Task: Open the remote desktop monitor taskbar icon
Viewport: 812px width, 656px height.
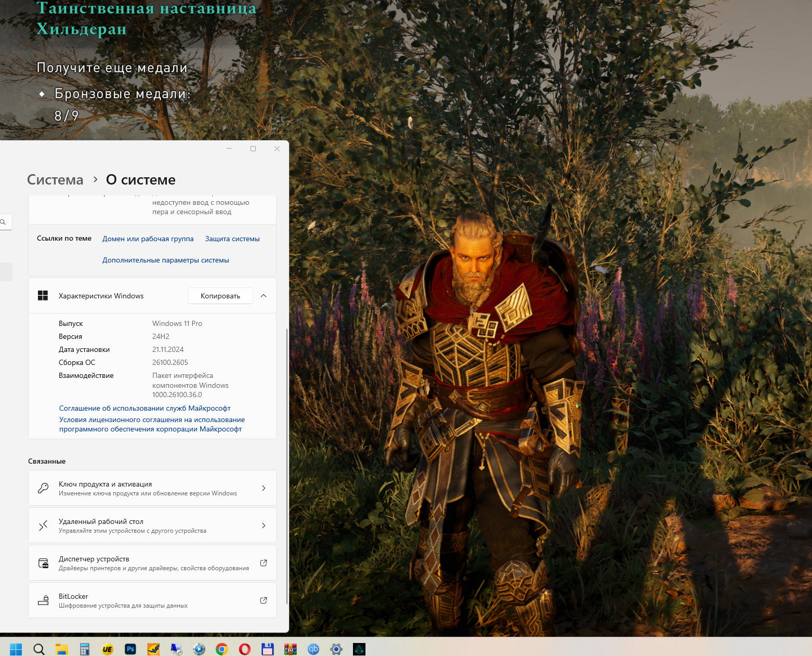Action: point(176,649)
